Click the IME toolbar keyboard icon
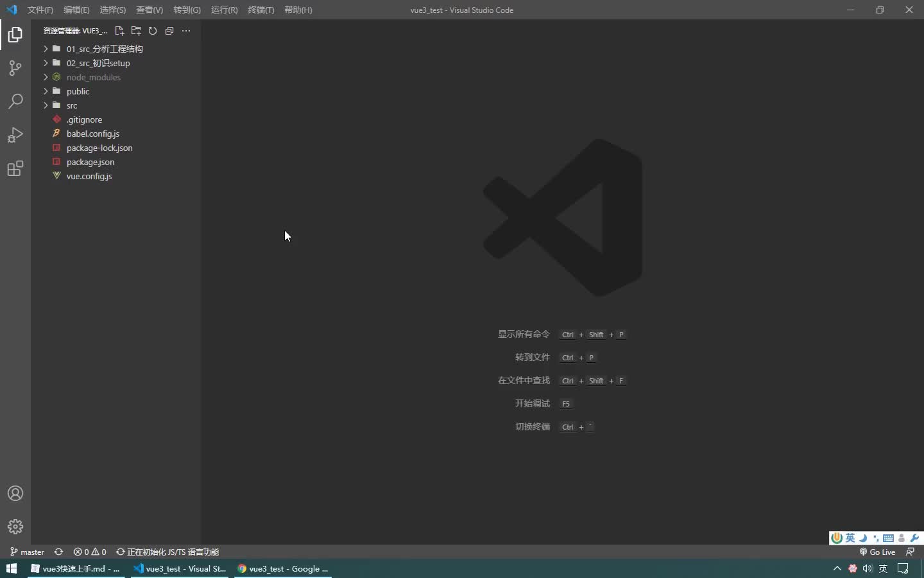 pyautogui.click(x=888, y=538)
